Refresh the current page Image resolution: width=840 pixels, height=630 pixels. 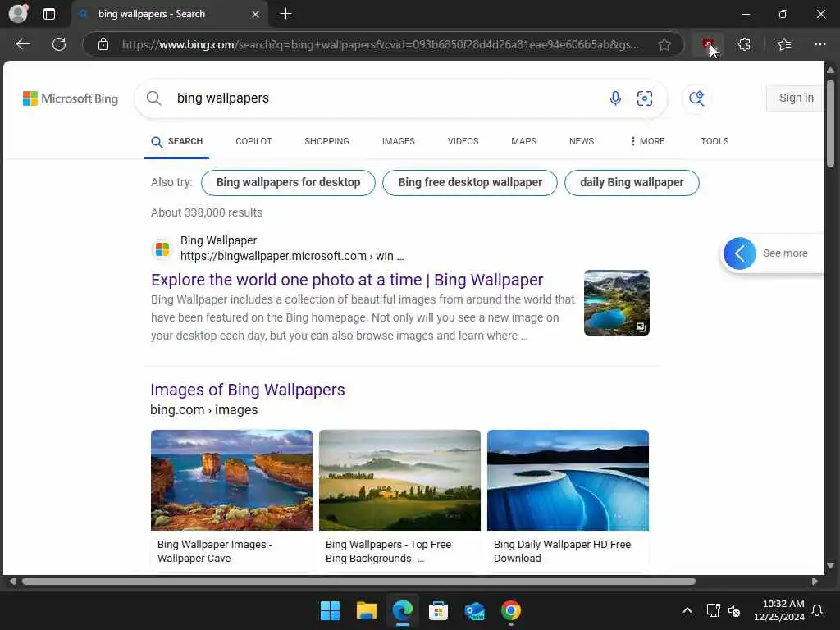pyautogui.click(x=59, y=44)
